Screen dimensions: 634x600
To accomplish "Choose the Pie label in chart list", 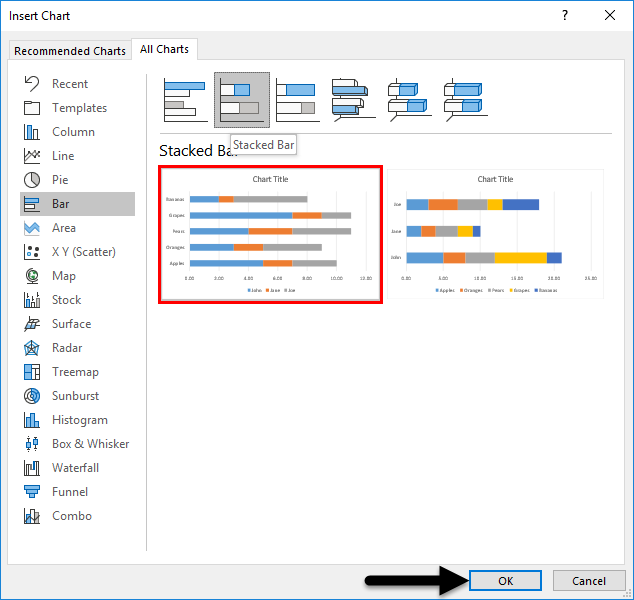I will (x=60, y=180).
